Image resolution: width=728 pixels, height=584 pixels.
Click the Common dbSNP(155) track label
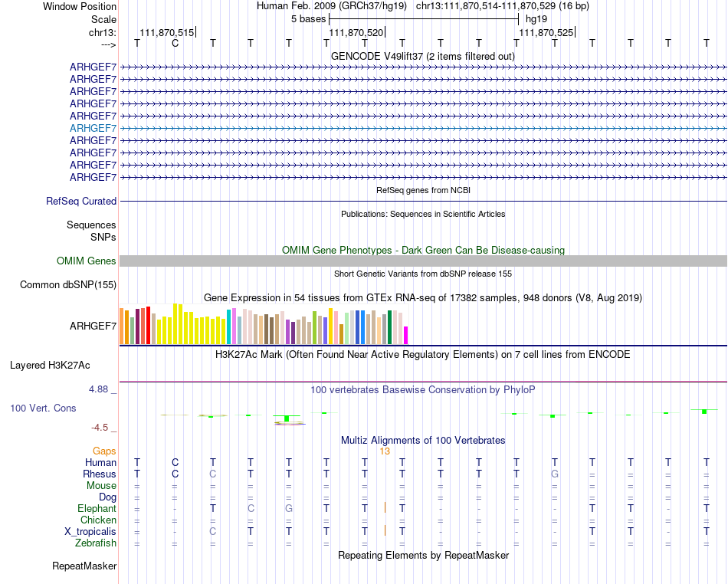[x=68, y=284]
